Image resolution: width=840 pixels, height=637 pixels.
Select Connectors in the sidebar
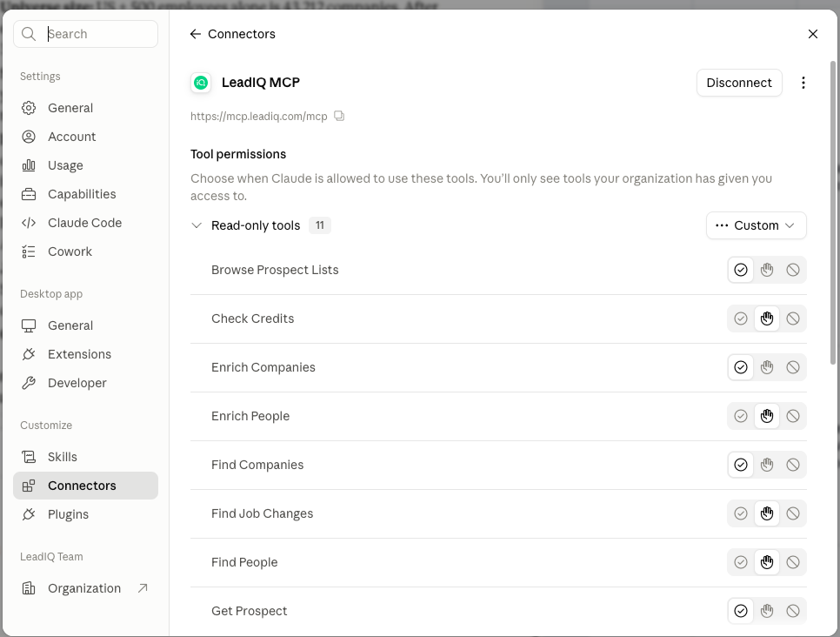coord(86,486)
